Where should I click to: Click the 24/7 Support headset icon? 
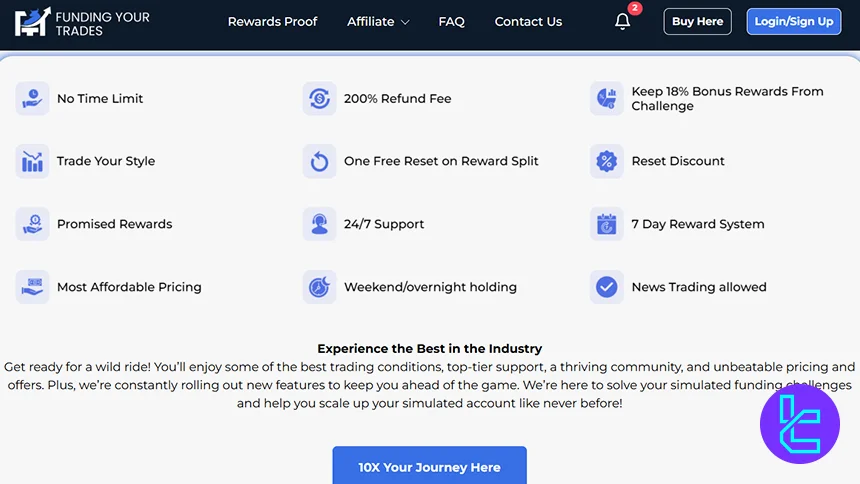(319, 224)
